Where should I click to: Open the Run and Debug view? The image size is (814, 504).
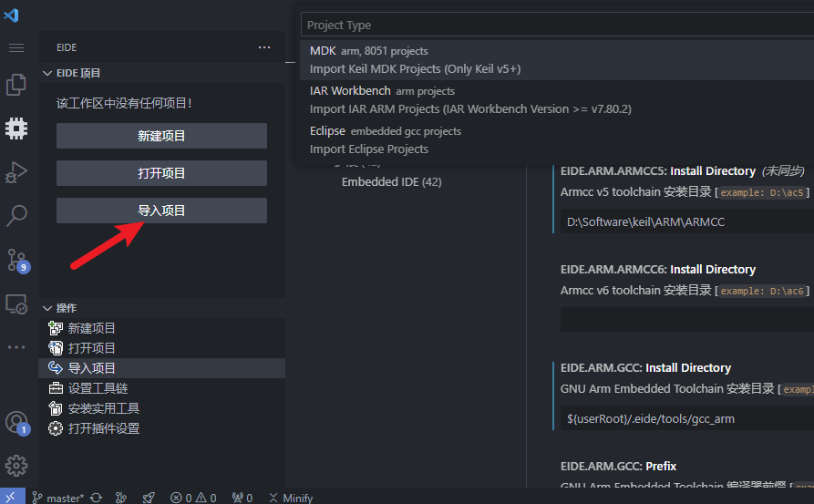click(x=15, y=171)
